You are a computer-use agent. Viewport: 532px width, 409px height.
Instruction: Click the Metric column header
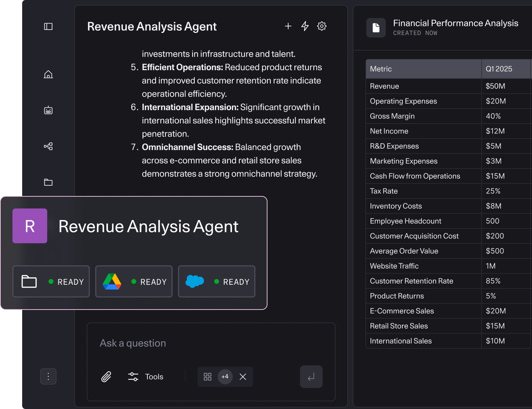click(424, 69)
